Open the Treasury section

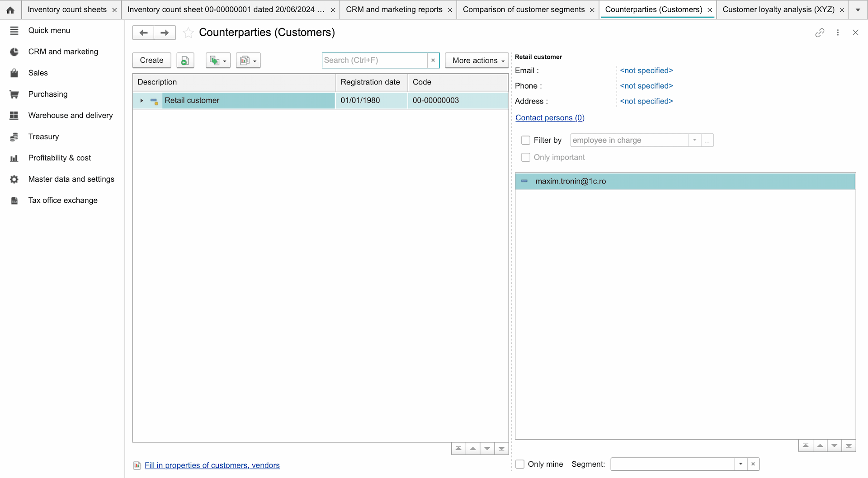[43, 136]
